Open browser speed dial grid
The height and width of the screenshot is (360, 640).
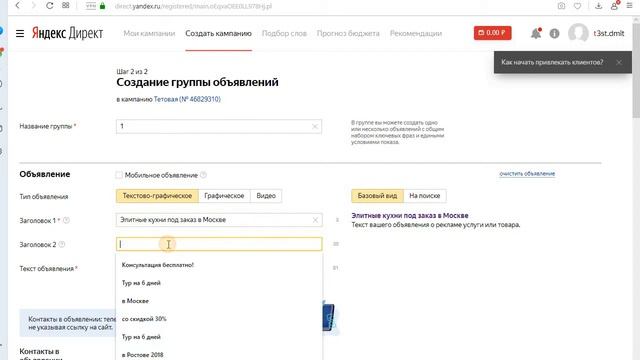pyautogui.click(x=65, y=6)
